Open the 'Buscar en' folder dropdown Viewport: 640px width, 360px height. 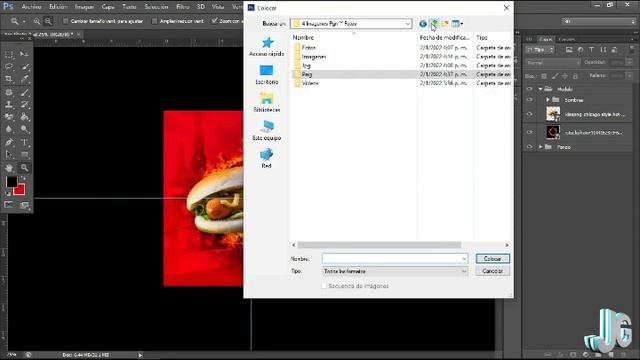click(407, 24)
